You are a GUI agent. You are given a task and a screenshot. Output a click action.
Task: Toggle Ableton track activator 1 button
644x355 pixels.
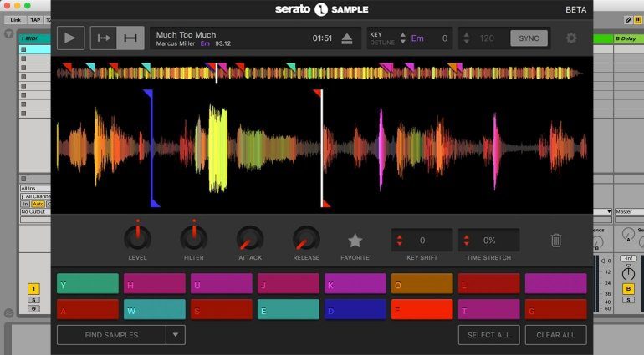point(33,288)
